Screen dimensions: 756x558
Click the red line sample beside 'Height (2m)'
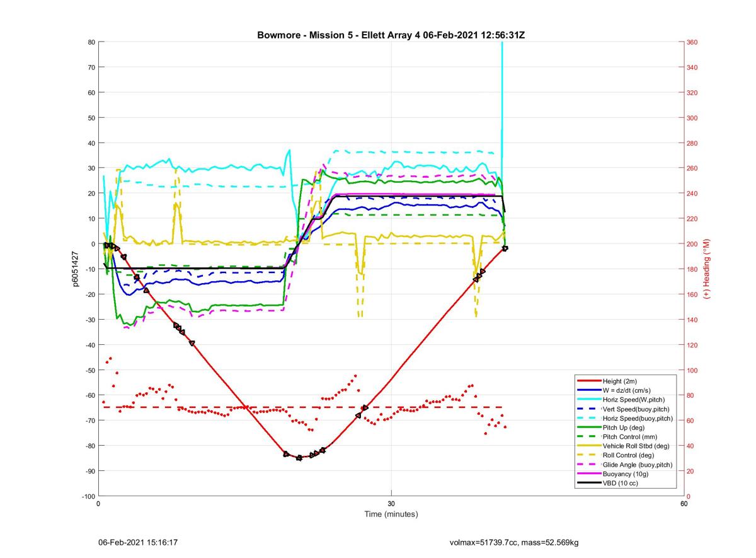(x=588, y=381)
